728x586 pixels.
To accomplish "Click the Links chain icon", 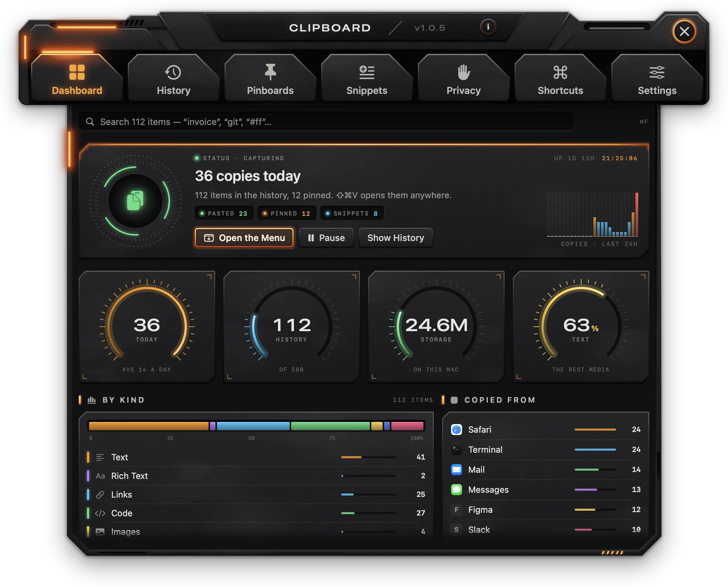I will 100,494.
